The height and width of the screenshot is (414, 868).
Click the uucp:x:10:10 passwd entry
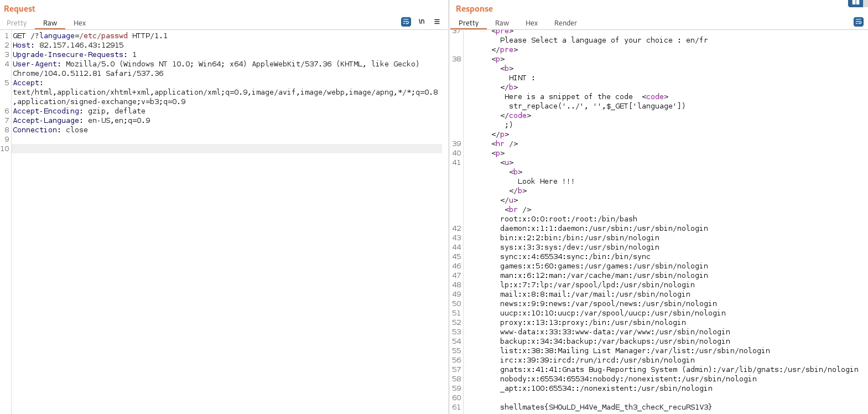pos(613,313)
